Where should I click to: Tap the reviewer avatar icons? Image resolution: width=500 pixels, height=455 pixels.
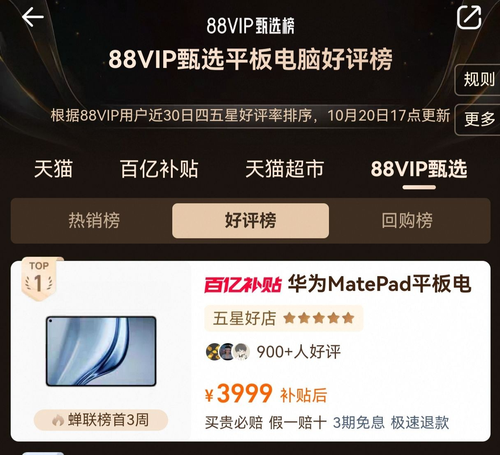click(228, 351)
